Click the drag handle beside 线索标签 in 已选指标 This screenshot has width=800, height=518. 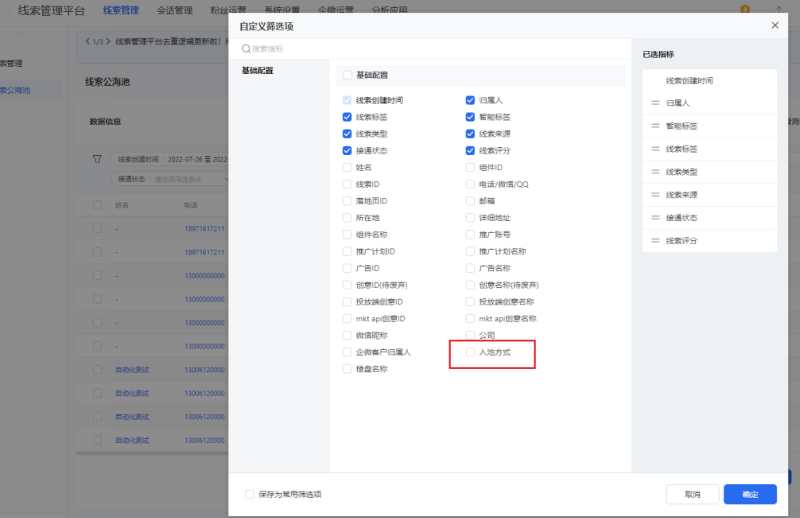(655, 149)
